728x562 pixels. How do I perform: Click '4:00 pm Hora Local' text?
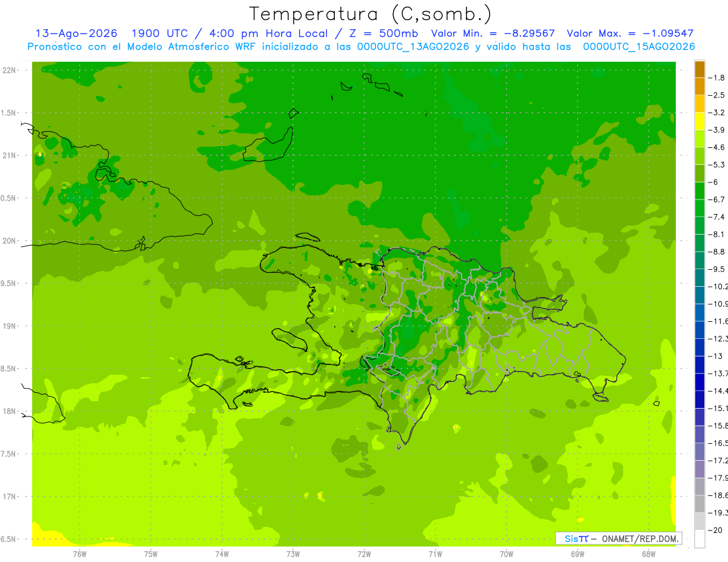[269, 33]
